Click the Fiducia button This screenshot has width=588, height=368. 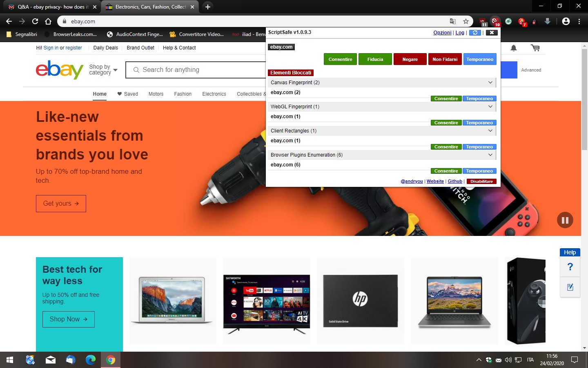point(375,59)
